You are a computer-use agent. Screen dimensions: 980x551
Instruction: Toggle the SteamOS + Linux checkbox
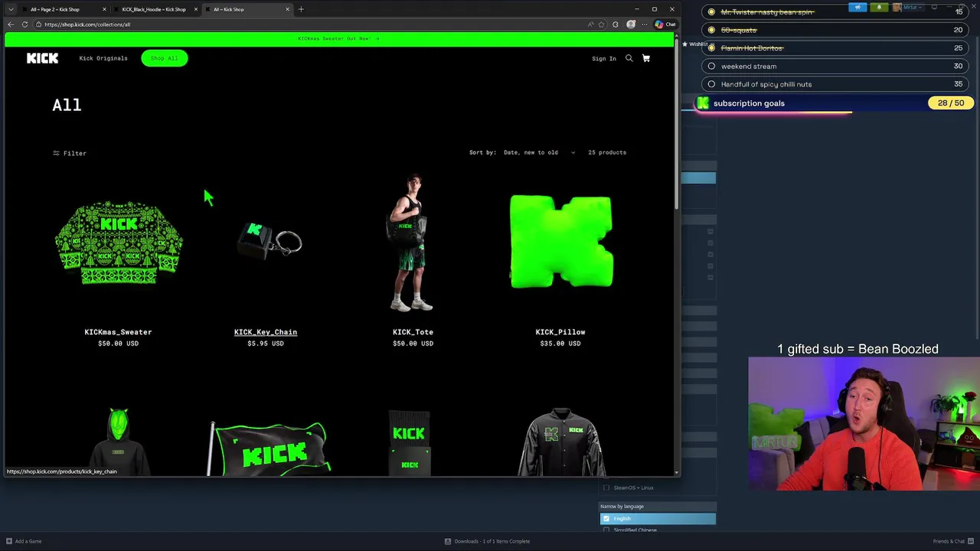tap(606, 487)
